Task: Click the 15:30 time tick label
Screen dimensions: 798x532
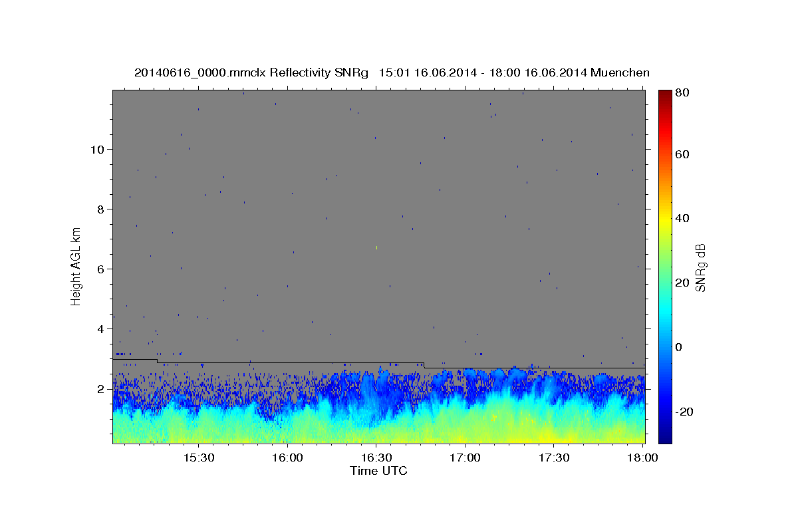Action: coord(198,458)
